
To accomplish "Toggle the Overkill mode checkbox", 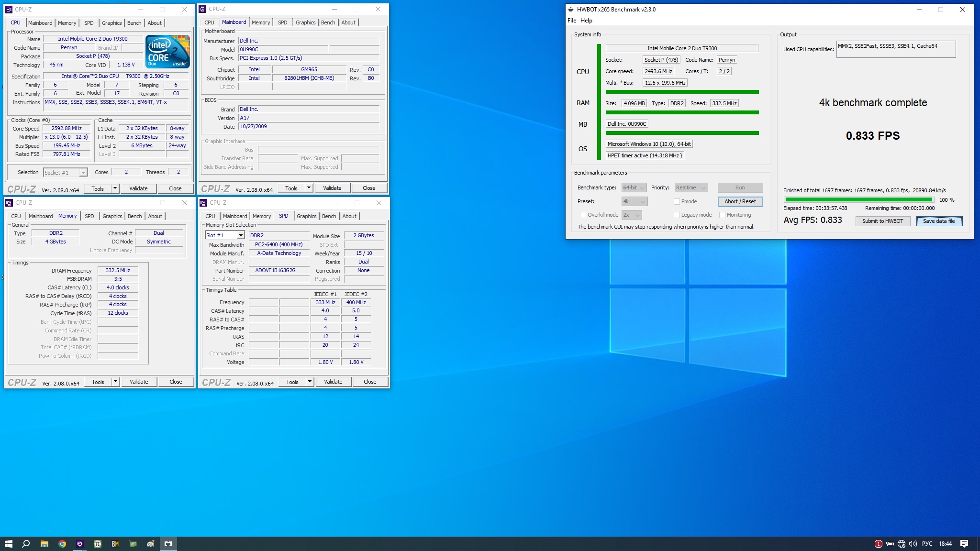I will click(x=583, y=215).
